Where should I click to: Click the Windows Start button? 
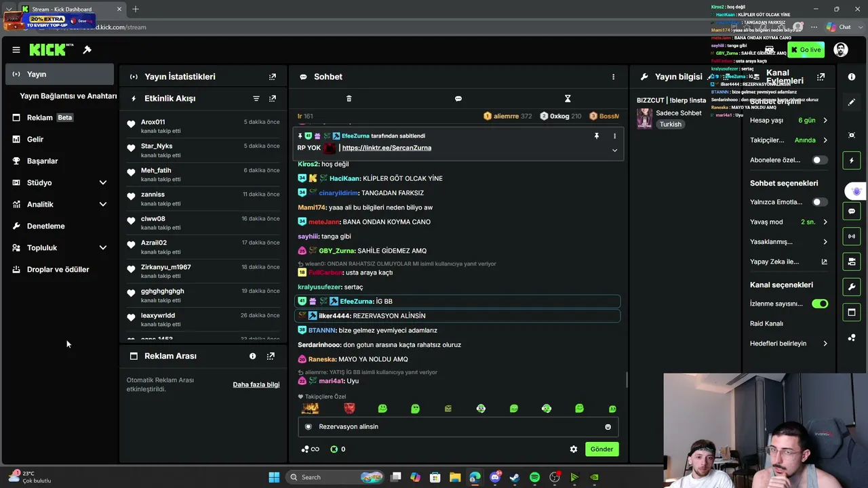point(274,477)
